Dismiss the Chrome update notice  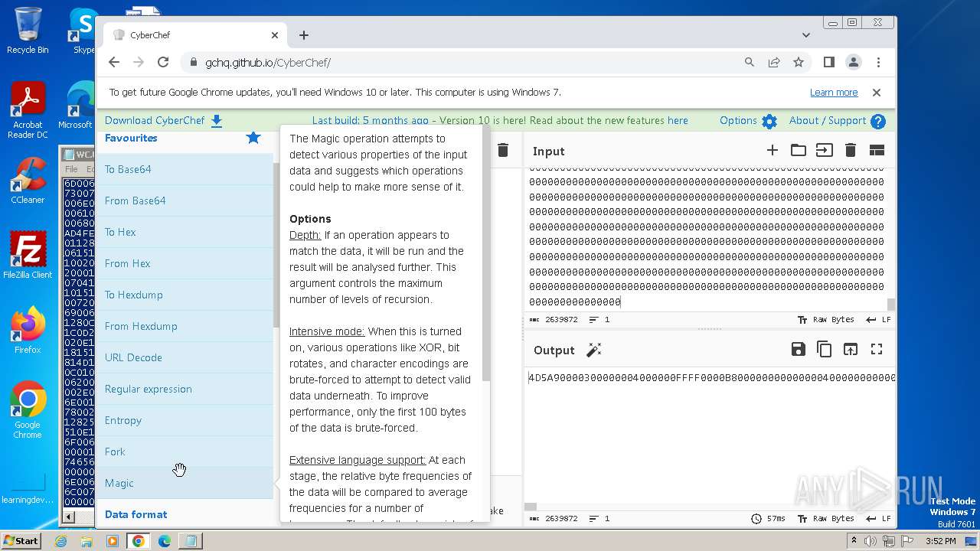877,93
